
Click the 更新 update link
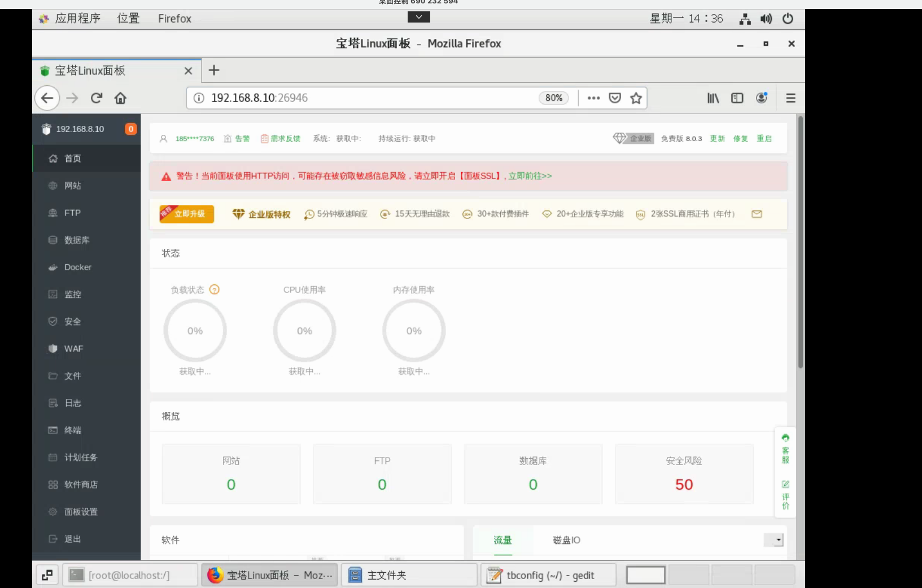[x=718, y=138]
